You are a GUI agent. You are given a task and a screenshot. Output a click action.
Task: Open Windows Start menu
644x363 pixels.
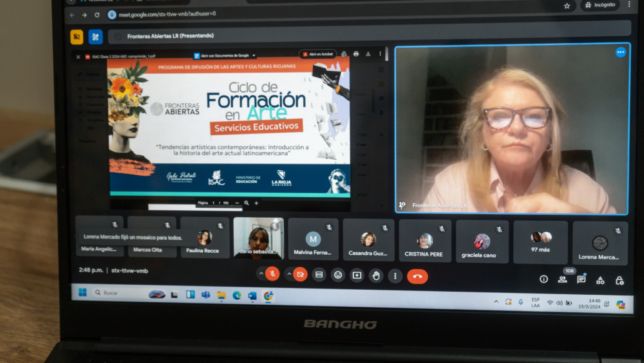coord(83,292)
